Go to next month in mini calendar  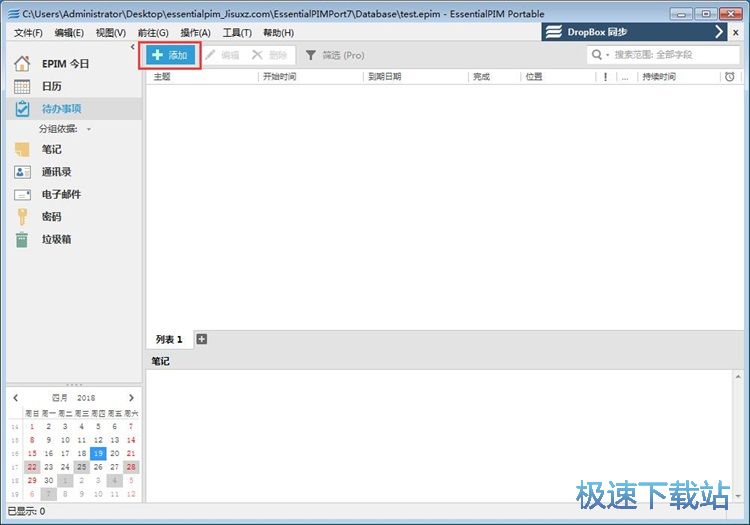click(131, 398)
